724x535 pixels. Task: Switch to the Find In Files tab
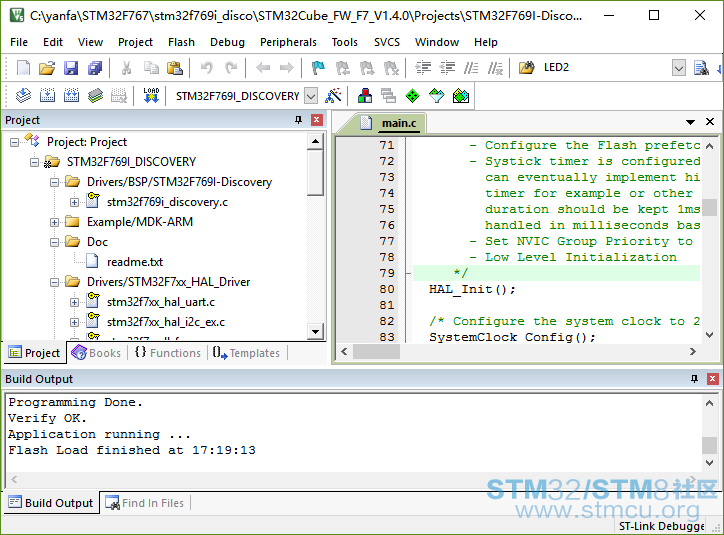coord(145,503)
